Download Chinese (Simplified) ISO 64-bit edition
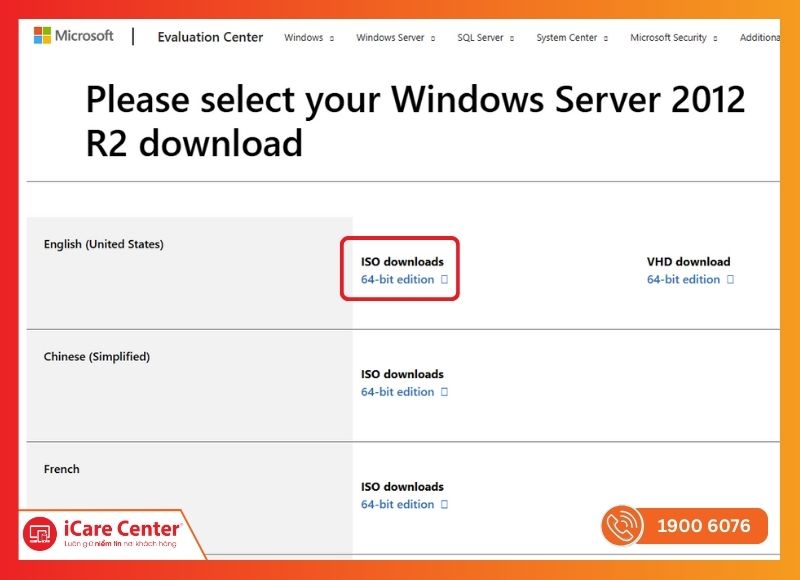The width and height of the screenshot is (800, 580). [397, 392]
